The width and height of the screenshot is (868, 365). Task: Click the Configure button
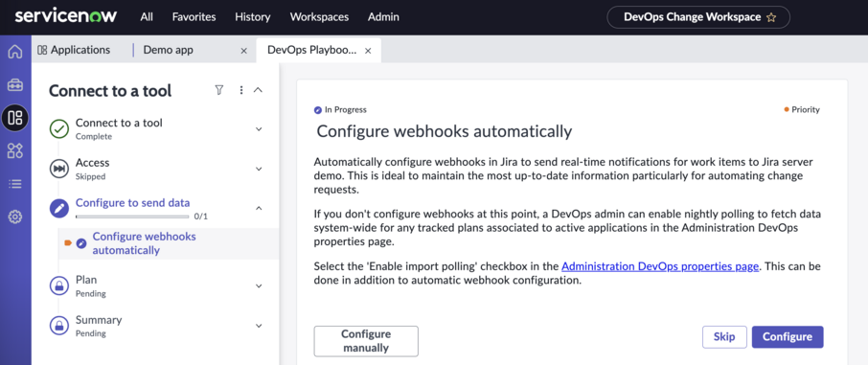788,337
